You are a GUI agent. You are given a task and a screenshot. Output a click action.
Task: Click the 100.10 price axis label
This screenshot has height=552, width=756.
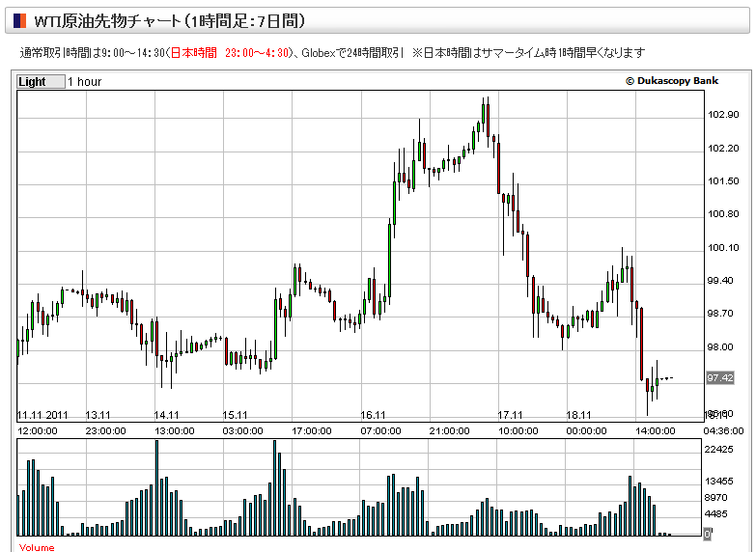tap(723, 248)
